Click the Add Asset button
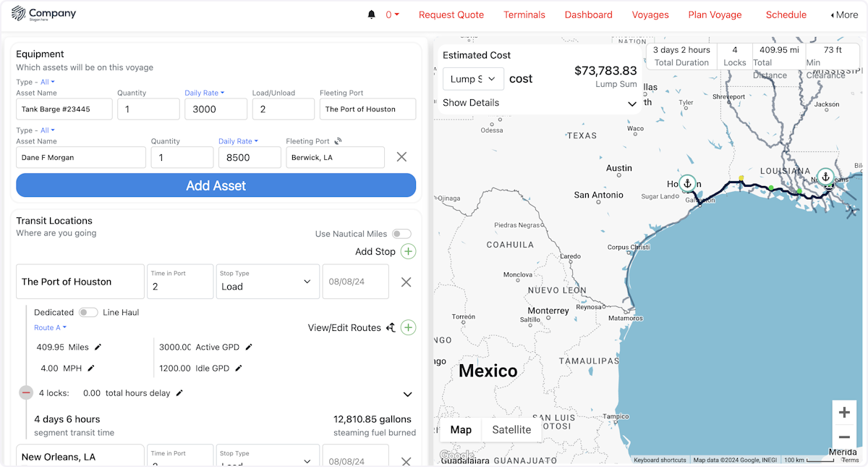Viewport: 868px width, 467px height. [x=216, y=185]
